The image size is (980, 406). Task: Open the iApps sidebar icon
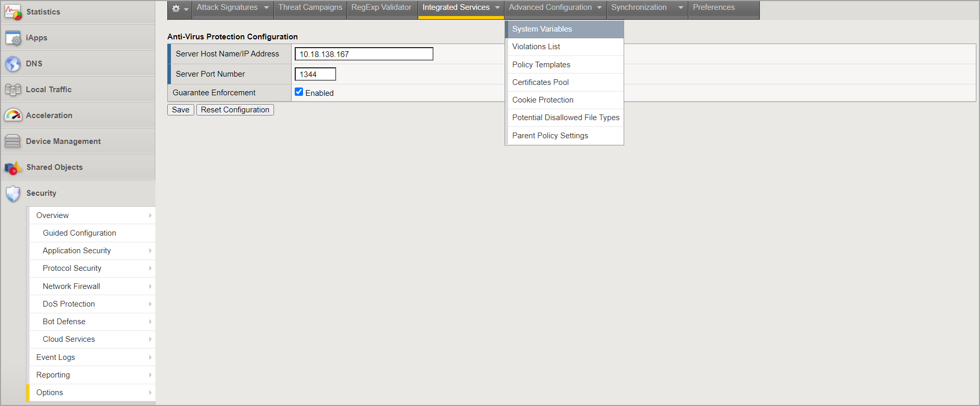(x=13, y=38)
